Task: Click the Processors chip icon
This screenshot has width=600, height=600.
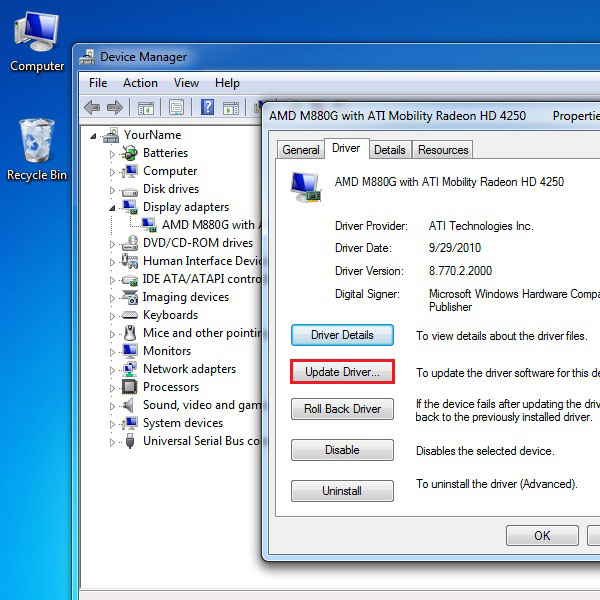Action: [130, 386]
